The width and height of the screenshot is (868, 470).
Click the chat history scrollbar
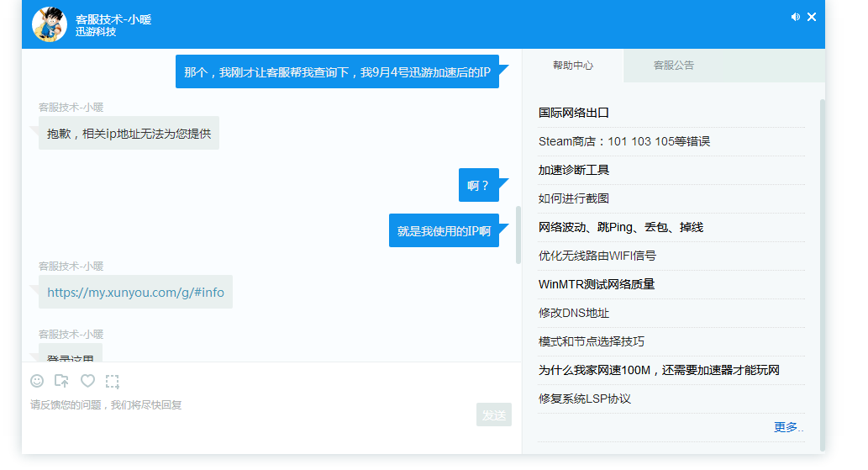click(x=518, y=235)
